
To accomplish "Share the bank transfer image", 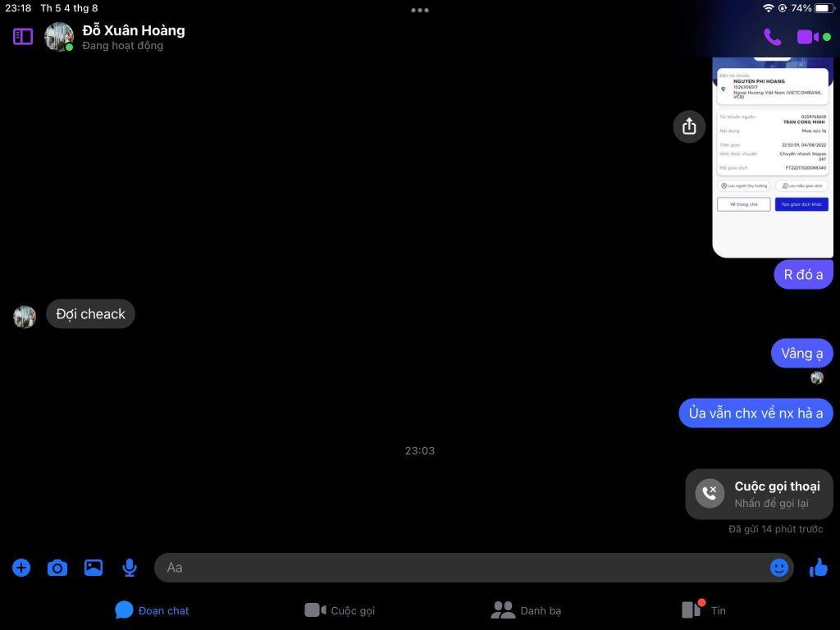I will pyautogui.click(x=689, y=126).
